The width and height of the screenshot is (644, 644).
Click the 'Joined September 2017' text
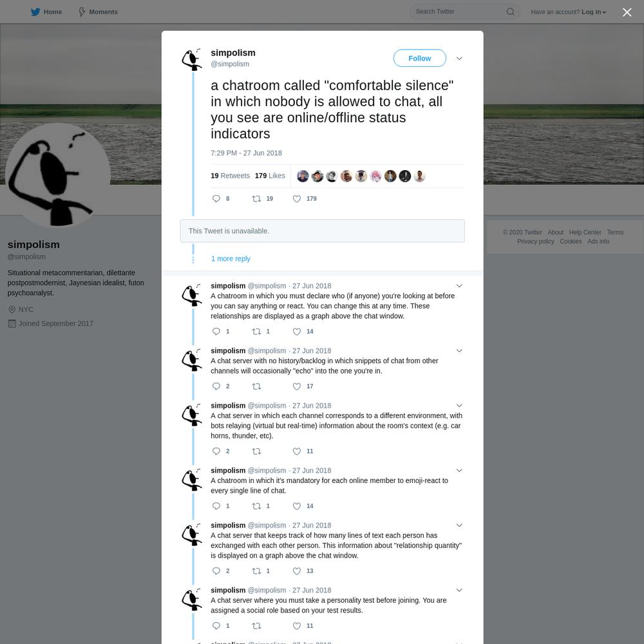click(56, 324)
